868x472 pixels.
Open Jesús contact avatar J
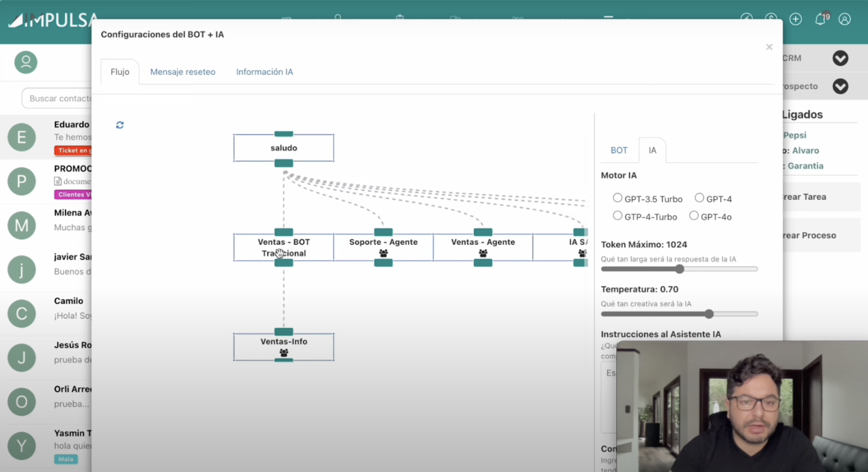(x=22, y=358)
